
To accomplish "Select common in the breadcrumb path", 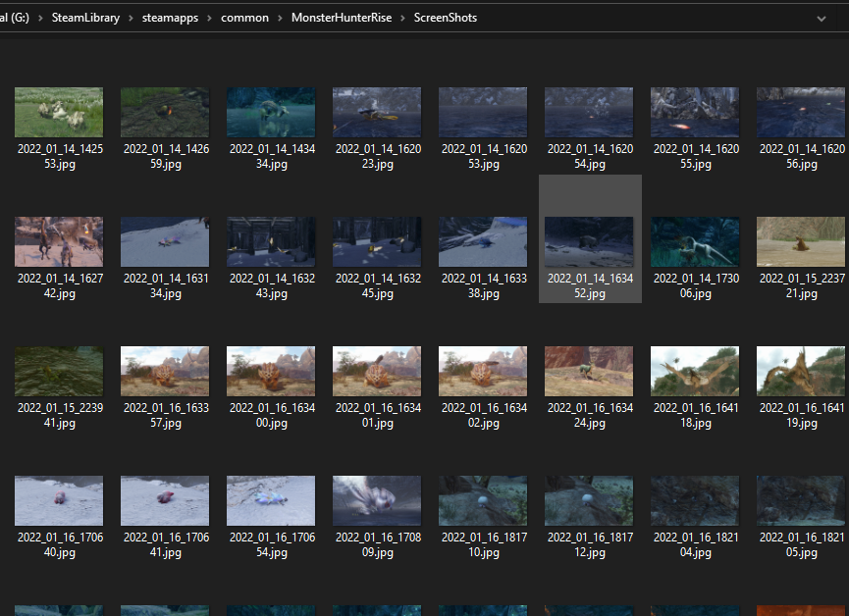I will 244,18.
